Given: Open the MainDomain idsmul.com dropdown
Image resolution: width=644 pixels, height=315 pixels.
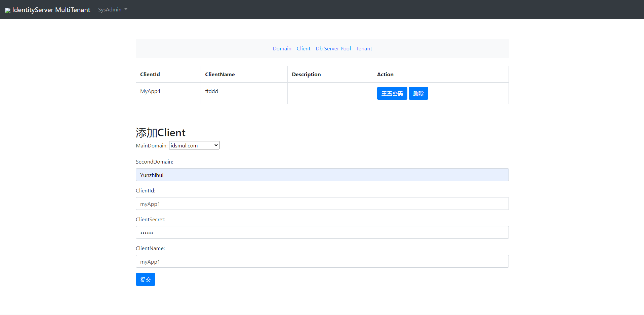Looking at the screenshot, I should [194, 145].
